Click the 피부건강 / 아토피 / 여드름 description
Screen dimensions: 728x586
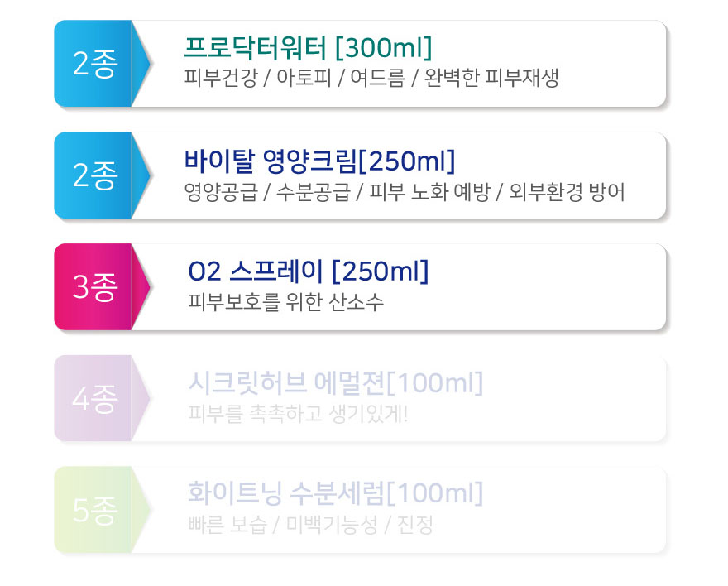click(x=295, y=78)
